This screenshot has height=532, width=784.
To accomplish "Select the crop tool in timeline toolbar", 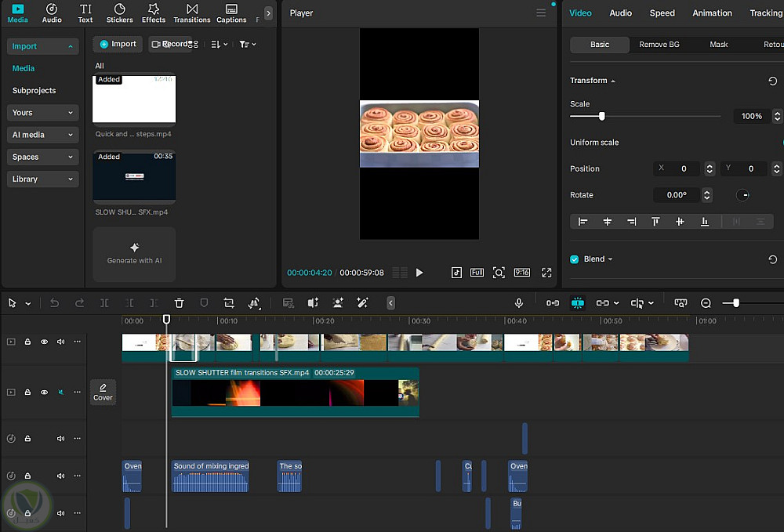I will 229,303.
